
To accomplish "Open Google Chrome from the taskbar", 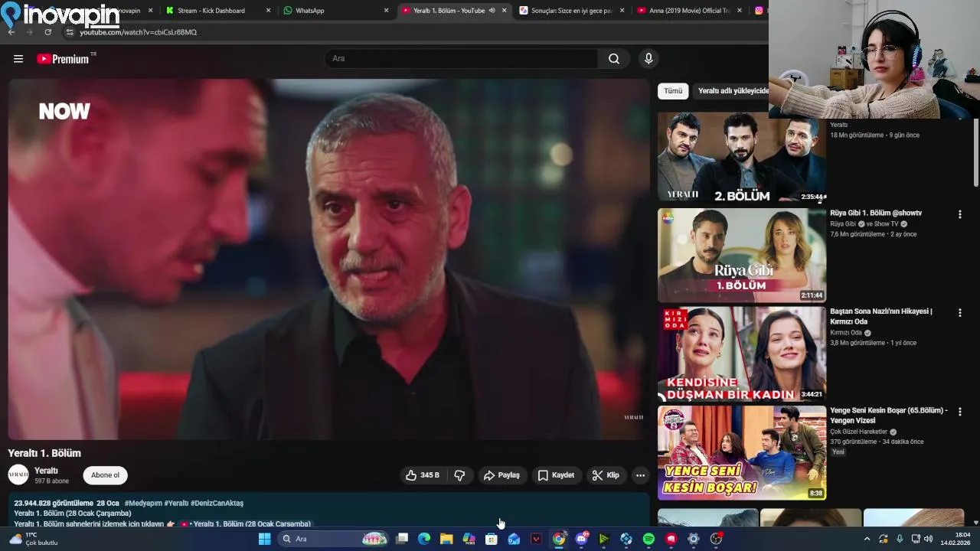I will pyautogui.click(x=559, y=539).
